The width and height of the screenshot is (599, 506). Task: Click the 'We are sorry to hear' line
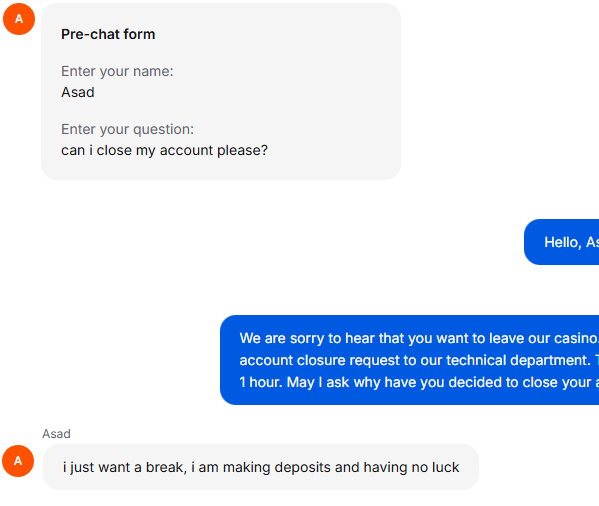[419, 338]
